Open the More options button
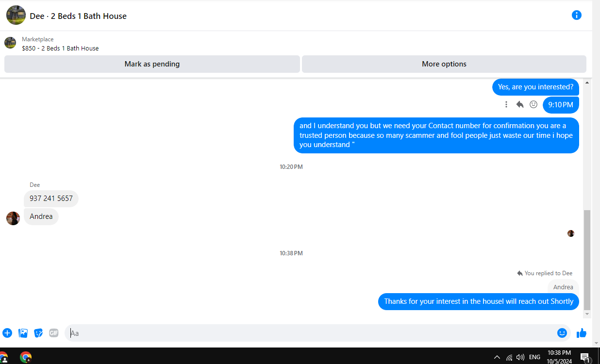 tap(444, 64)
